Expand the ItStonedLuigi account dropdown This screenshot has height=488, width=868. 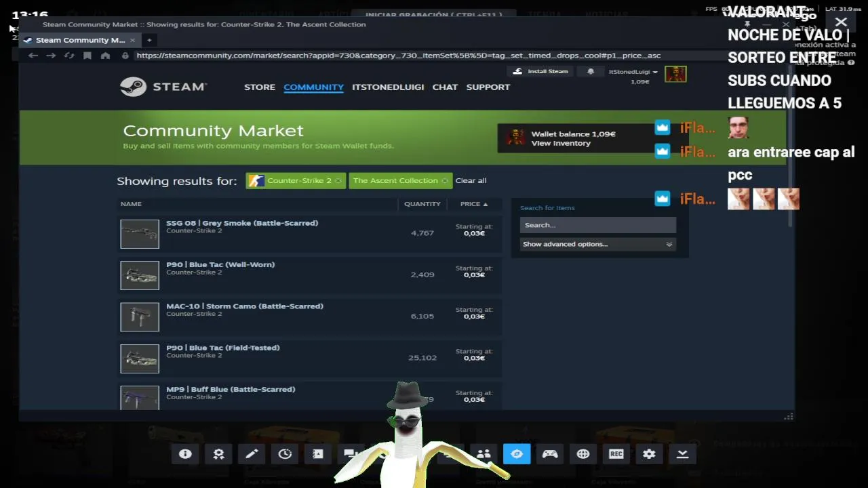pyautogui.click(x=633, y=72)
